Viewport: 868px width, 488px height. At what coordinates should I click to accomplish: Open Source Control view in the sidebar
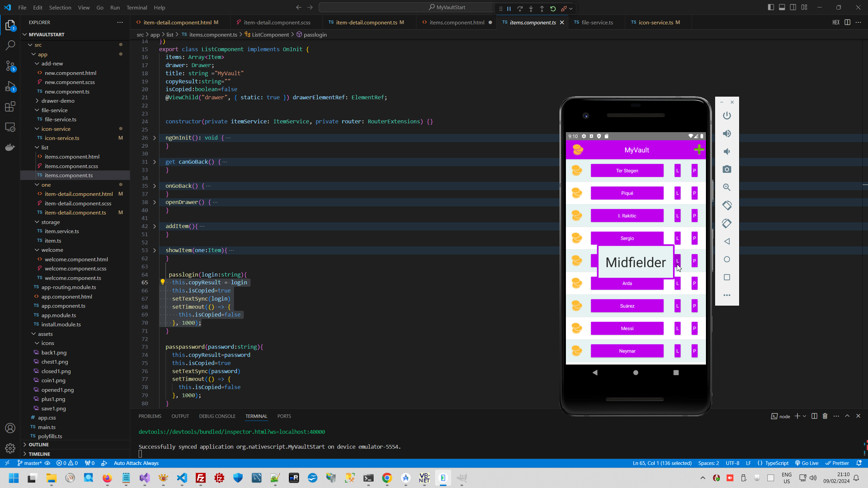tap(10, 66)
